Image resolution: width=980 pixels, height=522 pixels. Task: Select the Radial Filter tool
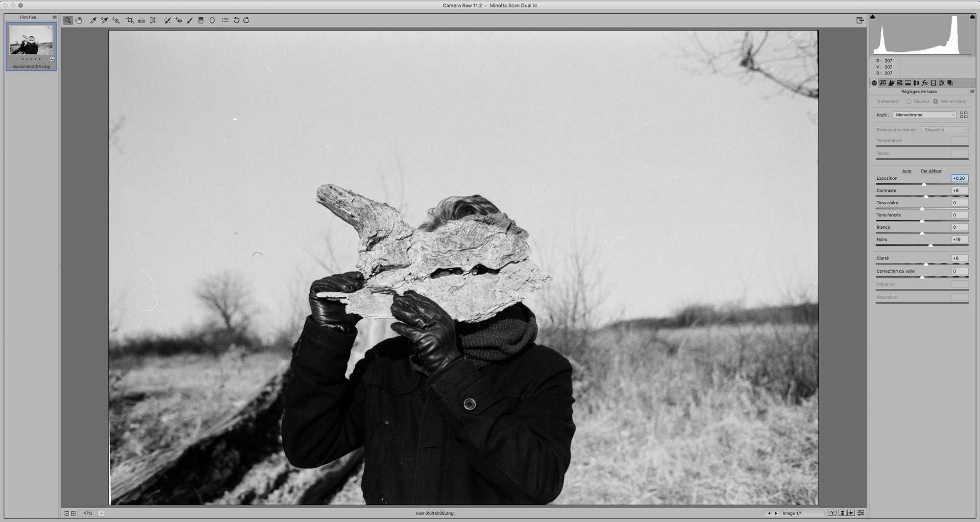coord(212,20)
